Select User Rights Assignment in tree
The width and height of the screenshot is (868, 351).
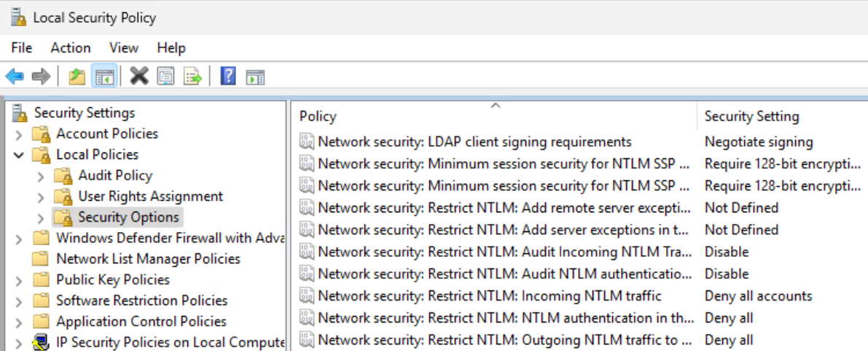pyautogui.click(x=150, y=196)
